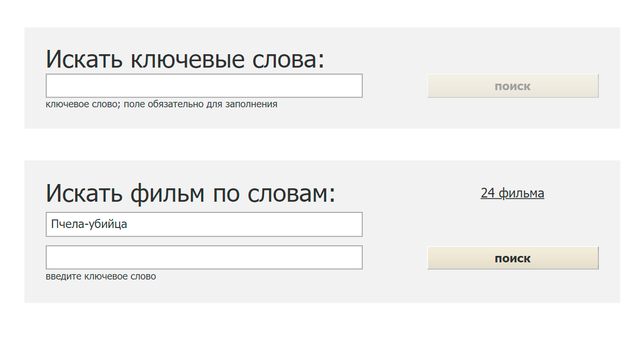
Task: Click the greyed-out поиск button
Action: pyautogui.click(x=513, y=86)
